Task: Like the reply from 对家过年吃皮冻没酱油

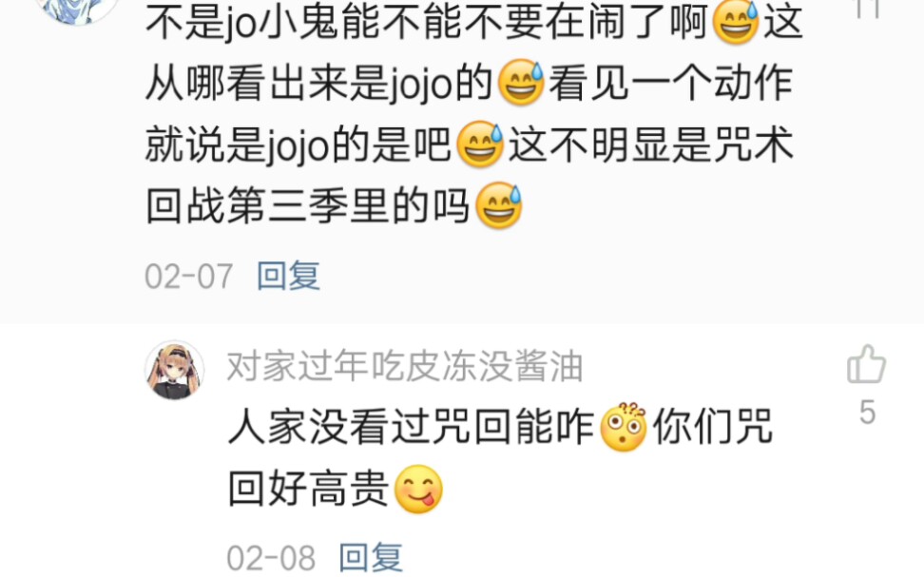Action: (866, 364)
